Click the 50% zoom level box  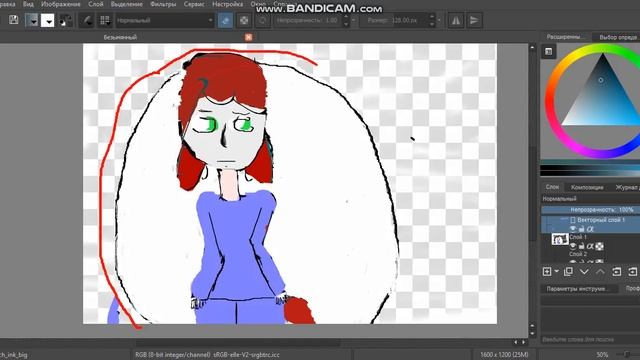pos(602,355)
